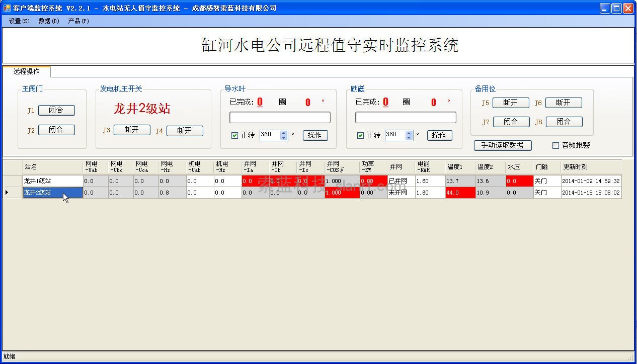Toggle 正转 checkbox in 导水叶 group
The height and width of the screenshot is (364, 637).
234,135
